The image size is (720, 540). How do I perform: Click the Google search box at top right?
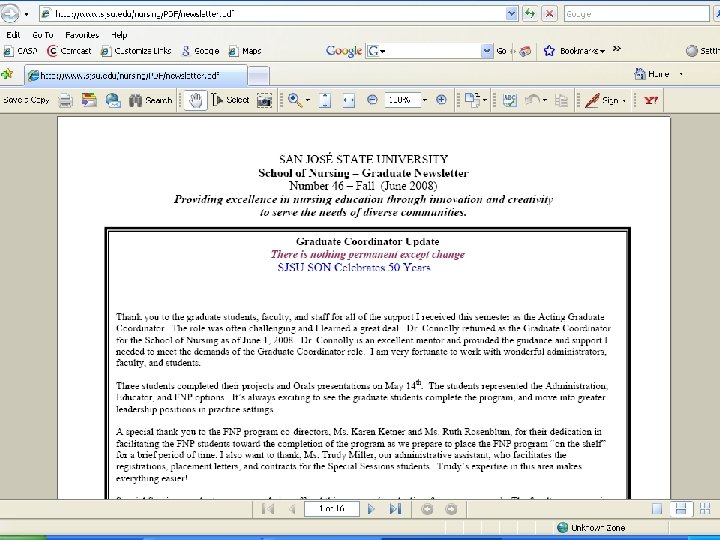pyautogui.click(x=636, y=14)
